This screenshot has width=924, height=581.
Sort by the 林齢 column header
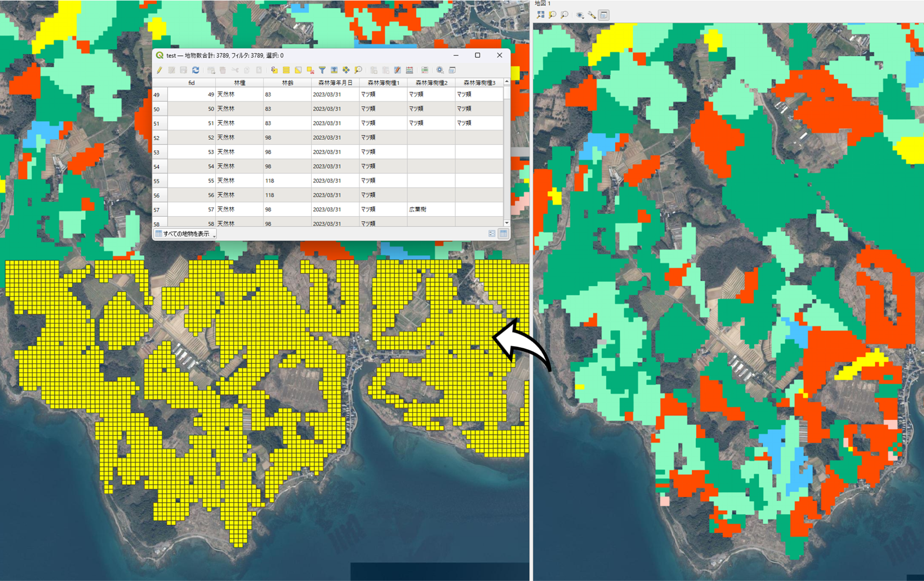(287, 83)
